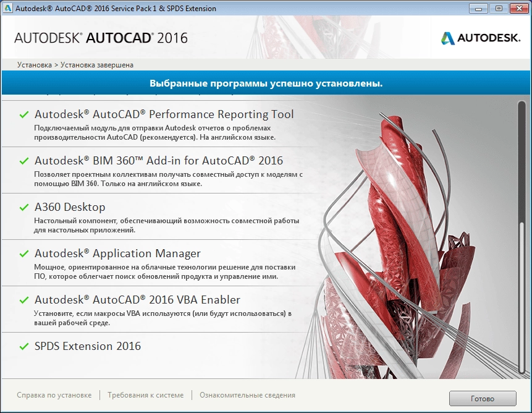The width and height of the screenshot is (532, 413).
Task: Click the green check next to BIM 360 Add-in
Action: click(24, 161)
